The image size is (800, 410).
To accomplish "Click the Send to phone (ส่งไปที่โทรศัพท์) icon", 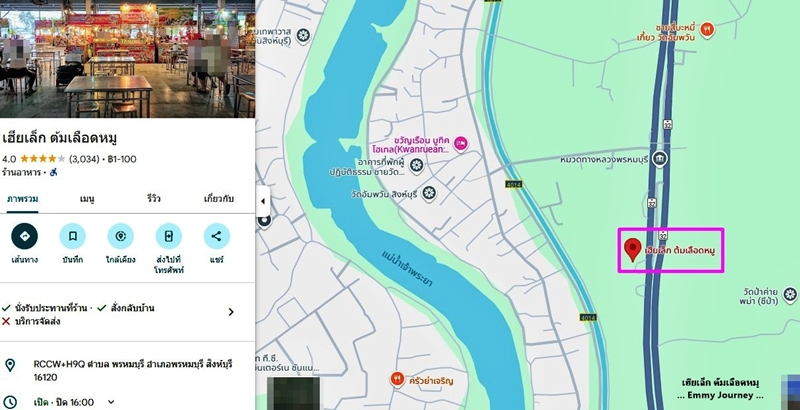I will [x=169, y=236].
